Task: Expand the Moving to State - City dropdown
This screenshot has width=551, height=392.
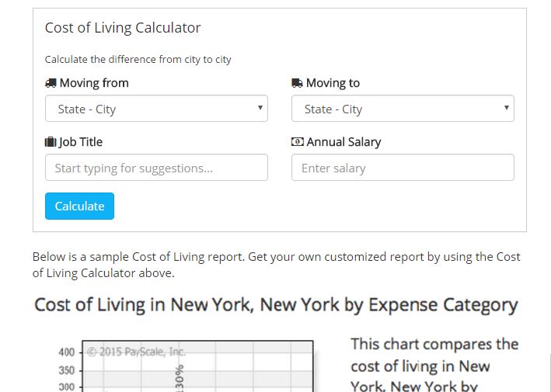Action: [x=403, y=109]
